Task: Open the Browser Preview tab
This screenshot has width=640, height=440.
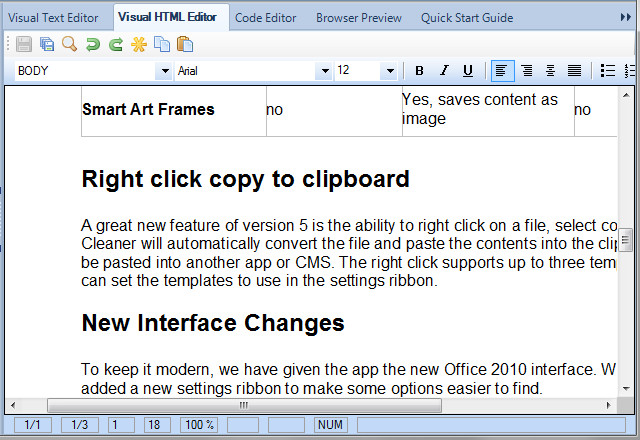Action: (359, 18)
